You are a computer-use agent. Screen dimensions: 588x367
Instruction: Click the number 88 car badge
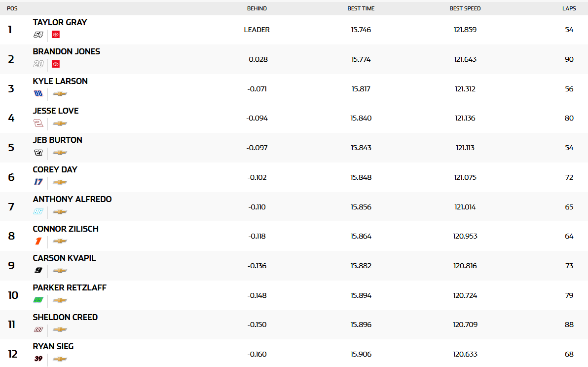click(38, 93)
